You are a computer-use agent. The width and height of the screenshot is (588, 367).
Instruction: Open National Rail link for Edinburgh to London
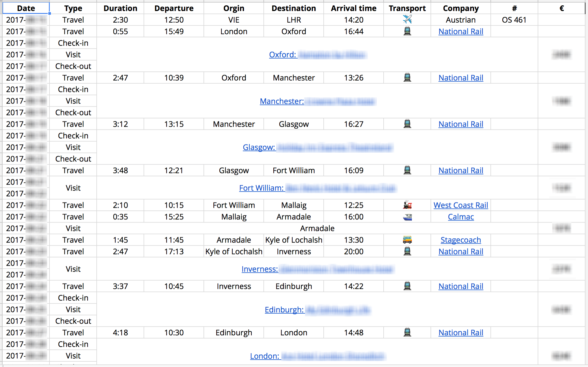click(x=461, y=333)
